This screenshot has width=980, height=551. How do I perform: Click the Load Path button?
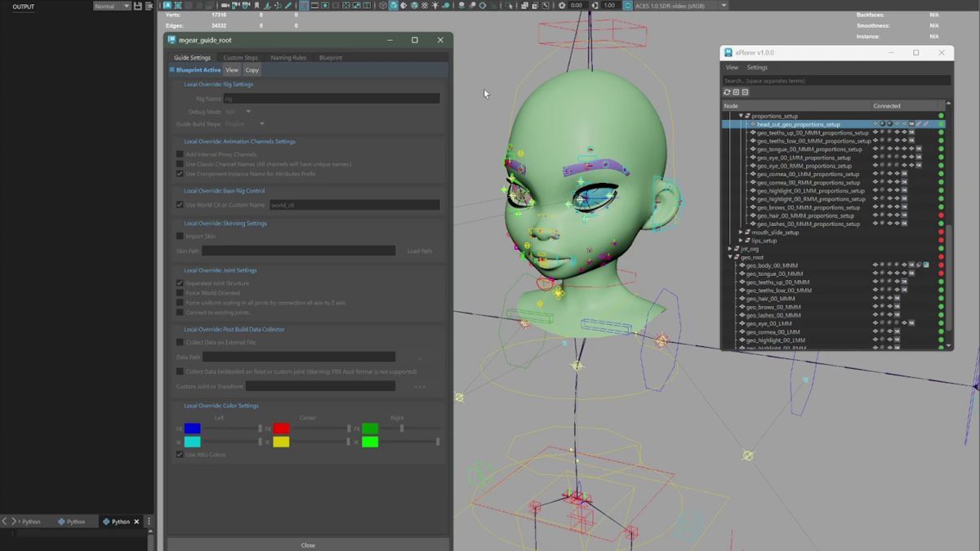click(420, 251)
